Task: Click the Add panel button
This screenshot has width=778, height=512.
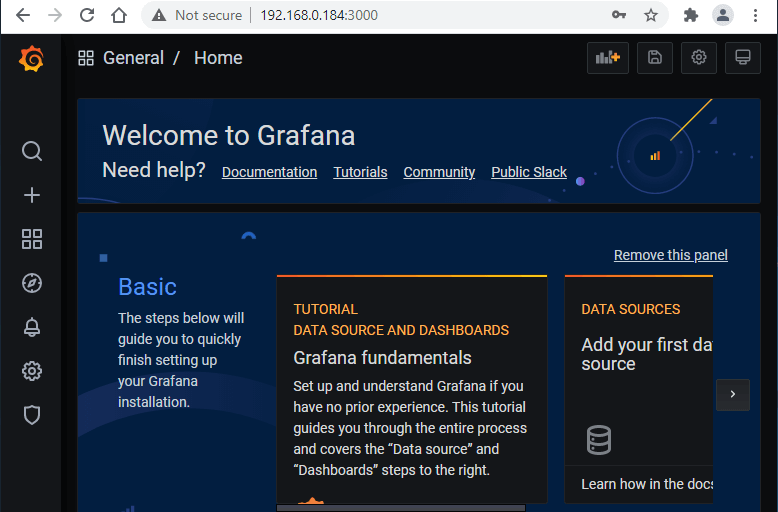Action: coord(608,58)
